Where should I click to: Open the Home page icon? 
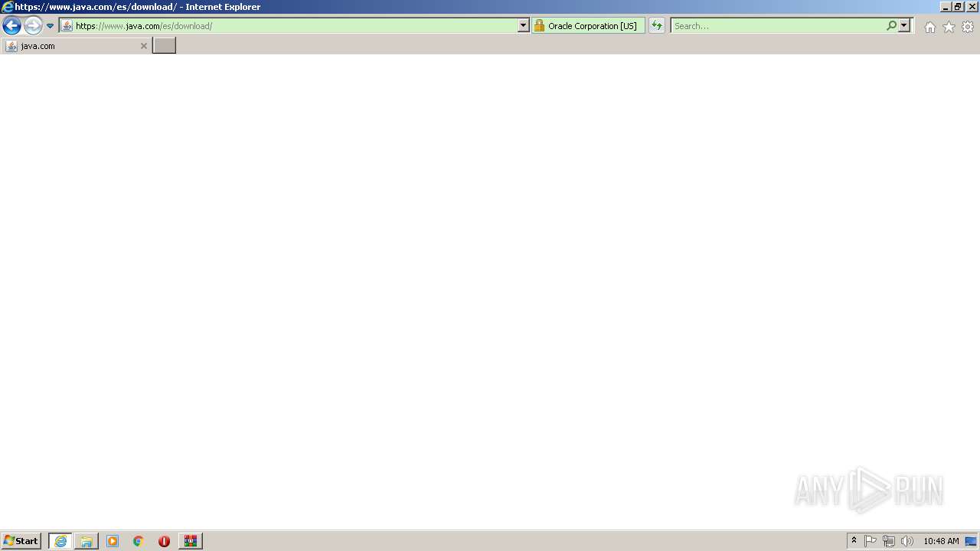pos(929,27)
